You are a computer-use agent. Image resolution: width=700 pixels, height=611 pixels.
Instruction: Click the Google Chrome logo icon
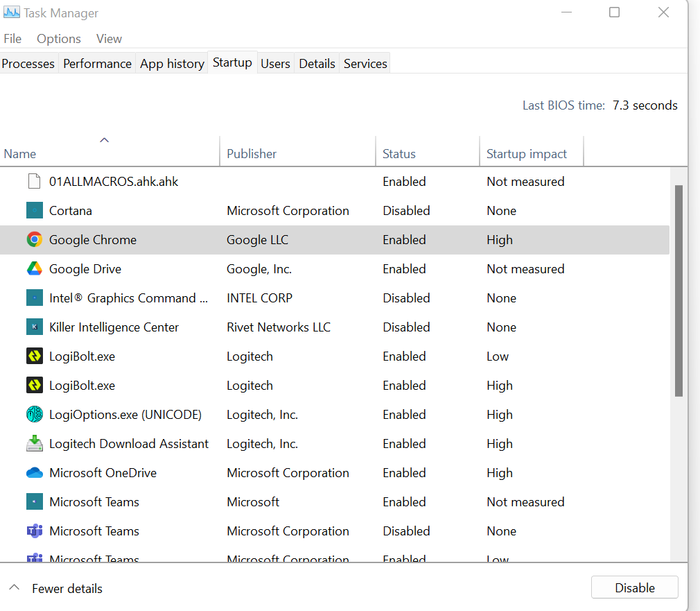[x=35, y=239]
